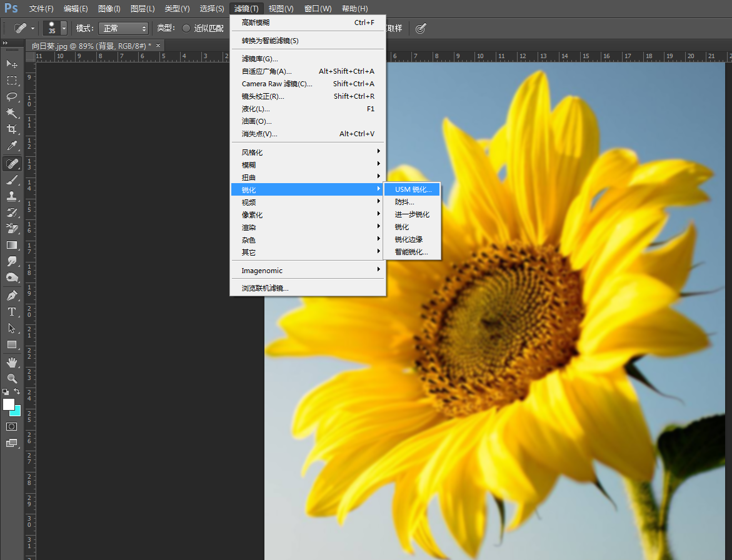Expand the Imagenomic submenu
The image size is (732, 560).
(308, 270)
